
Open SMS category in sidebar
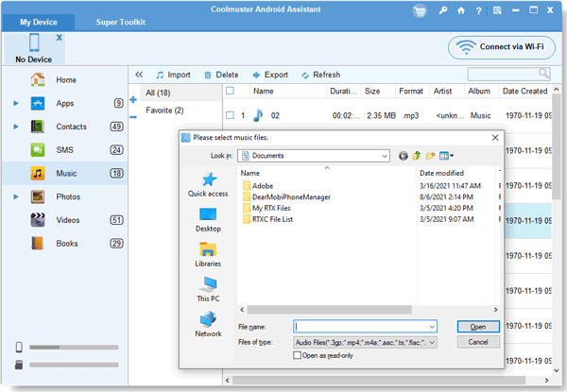(65, 150)
